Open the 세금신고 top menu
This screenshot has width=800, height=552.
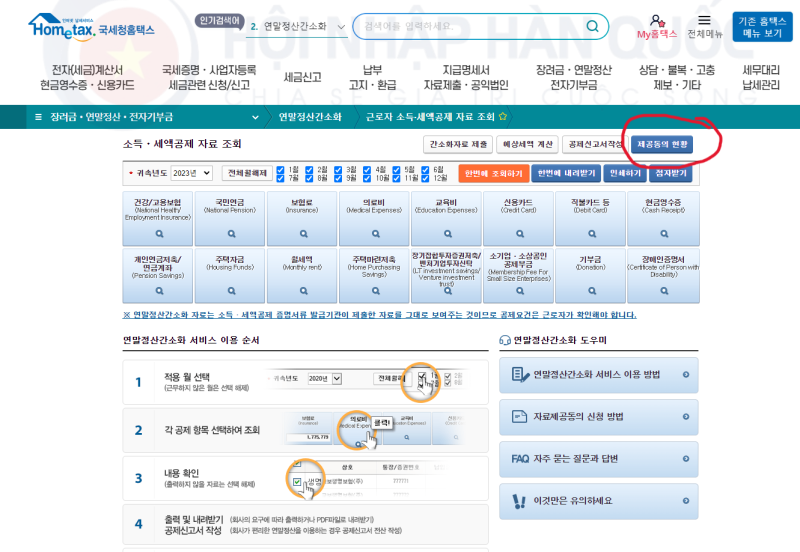click(302, 77)
